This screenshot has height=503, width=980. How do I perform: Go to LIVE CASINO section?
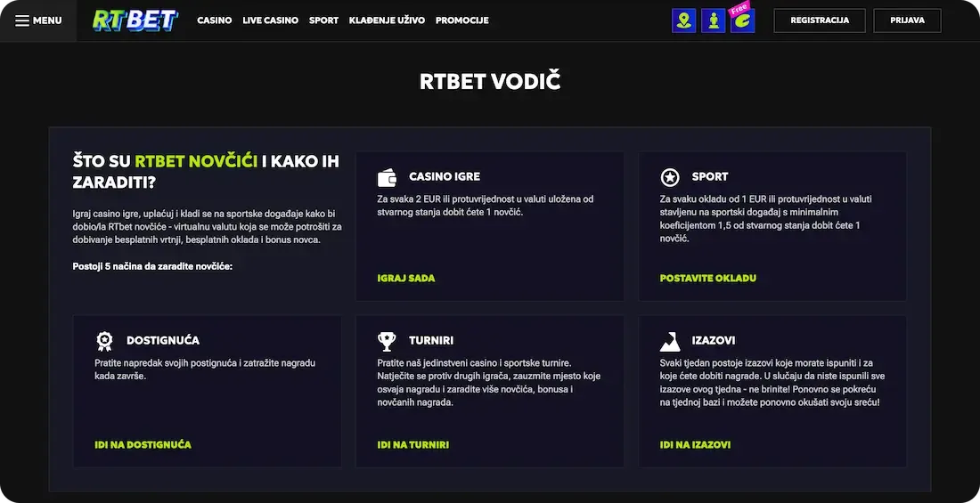tap(271, 20)
